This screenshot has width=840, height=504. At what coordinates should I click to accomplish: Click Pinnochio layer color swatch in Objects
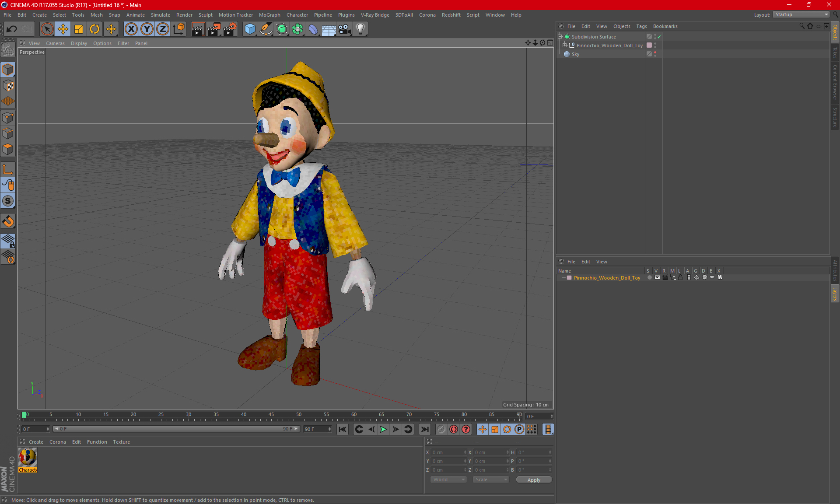pos(649,45)
